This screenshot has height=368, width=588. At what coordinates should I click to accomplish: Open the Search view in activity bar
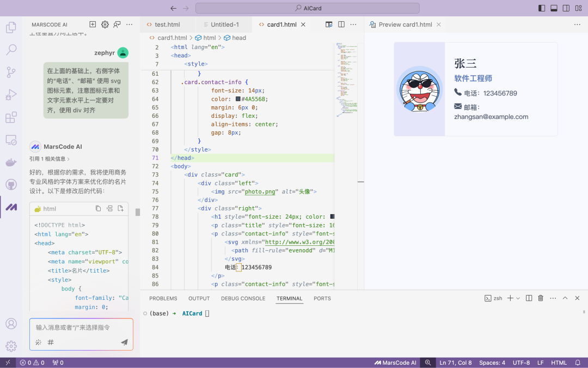pyautogui.click(x=11, y=50)
